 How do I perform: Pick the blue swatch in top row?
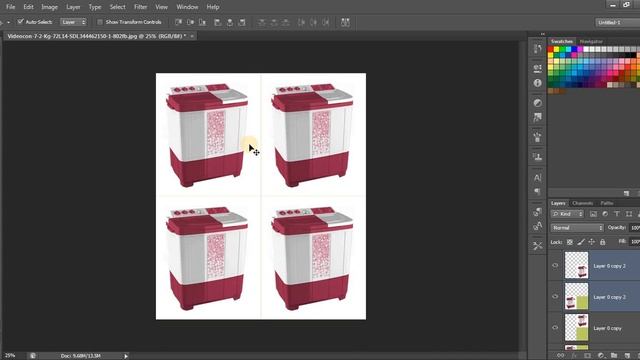tap(574, 49)
